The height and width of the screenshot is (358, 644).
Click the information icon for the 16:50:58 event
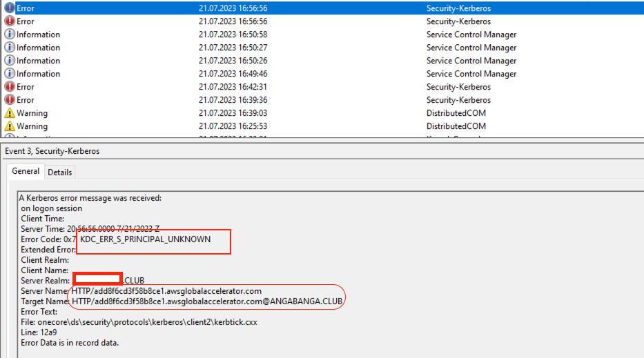(10, 34)
